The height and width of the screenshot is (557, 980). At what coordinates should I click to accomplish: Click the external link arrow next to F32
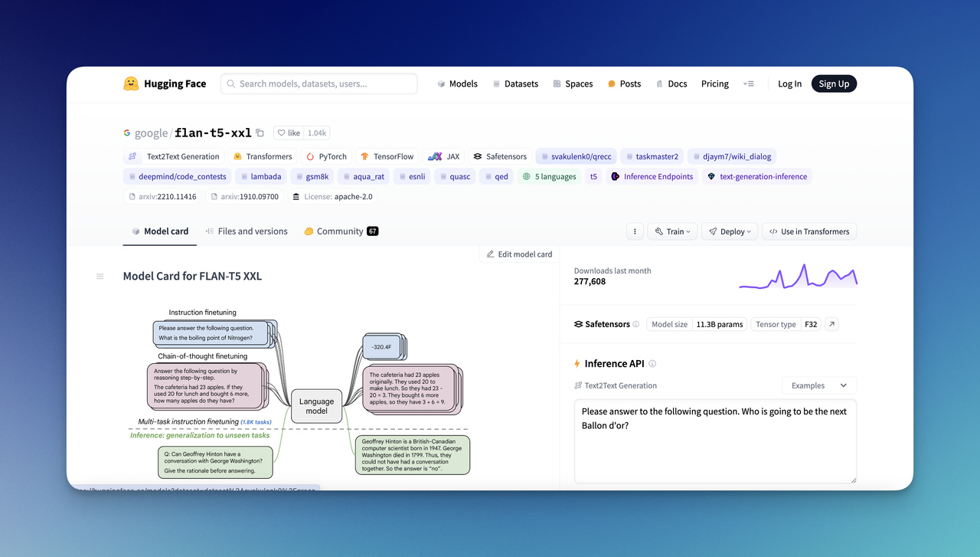coord(831,324)
